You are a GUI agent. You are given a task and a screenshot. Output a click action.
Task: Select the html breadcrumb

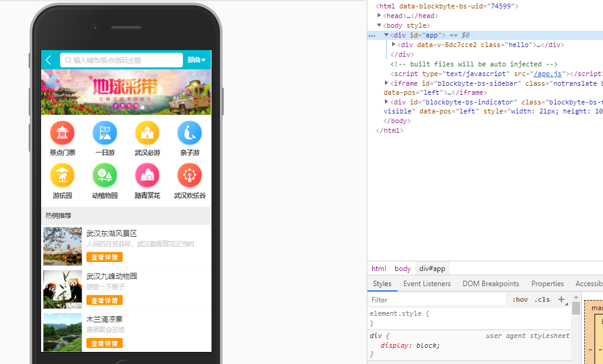point(379,269)
